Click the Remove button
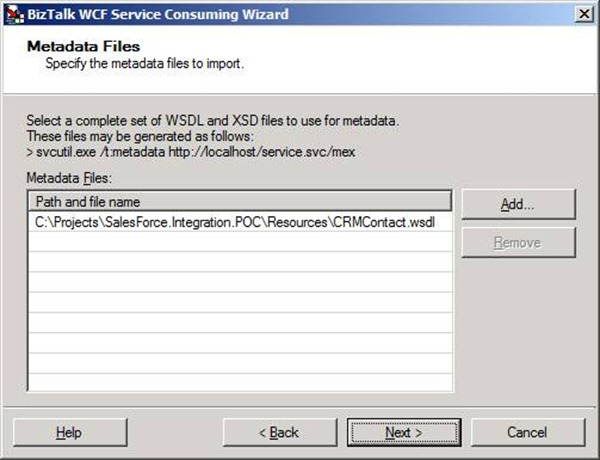The image size is (600, 460). tap(518, 243)
